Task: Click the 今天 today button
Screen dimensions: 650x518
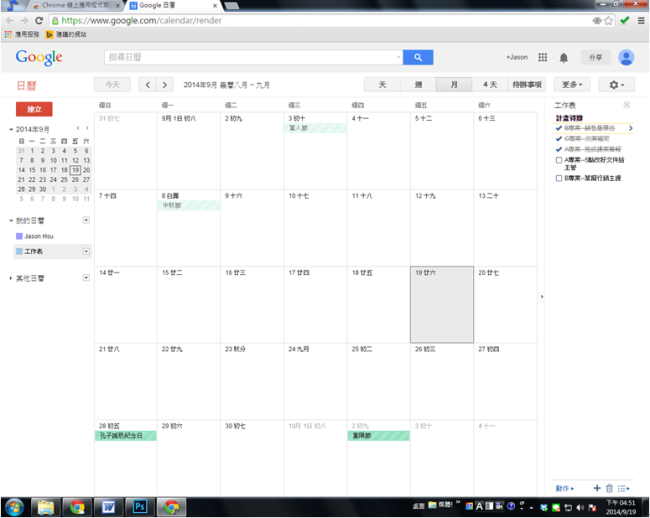Action: pyautogui.click(x=112, y=85)
